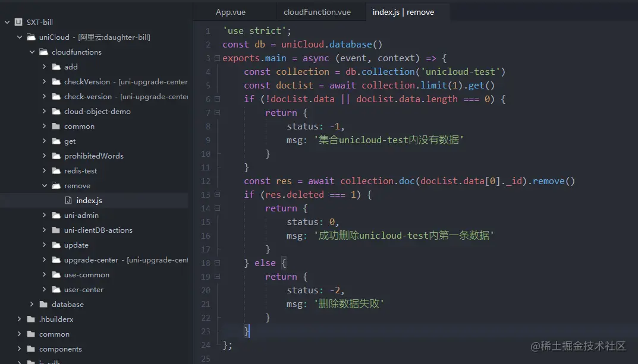This screenshot has height=364, width=638.
Task: Click 'status: -2' on line 20
Action: [313, 290]
